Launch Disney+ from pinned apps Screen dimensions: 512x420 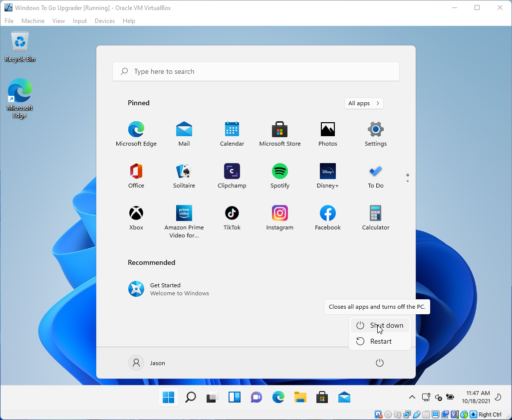click(x=327, y=176)
